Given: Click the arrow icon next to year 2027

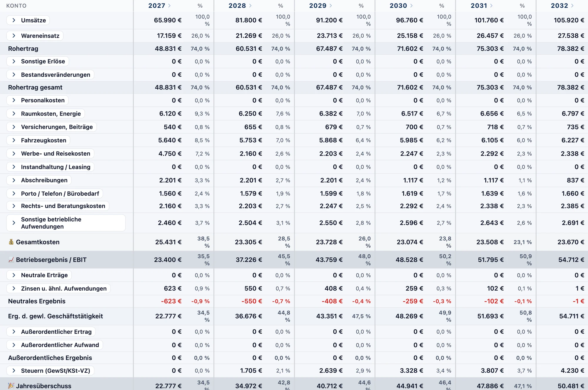Looking at the screenshot, I should coord(170,6).
